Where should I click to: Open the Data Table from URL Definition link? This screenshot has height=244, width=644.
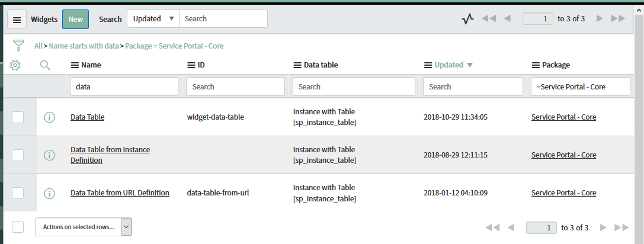(120, 193)
